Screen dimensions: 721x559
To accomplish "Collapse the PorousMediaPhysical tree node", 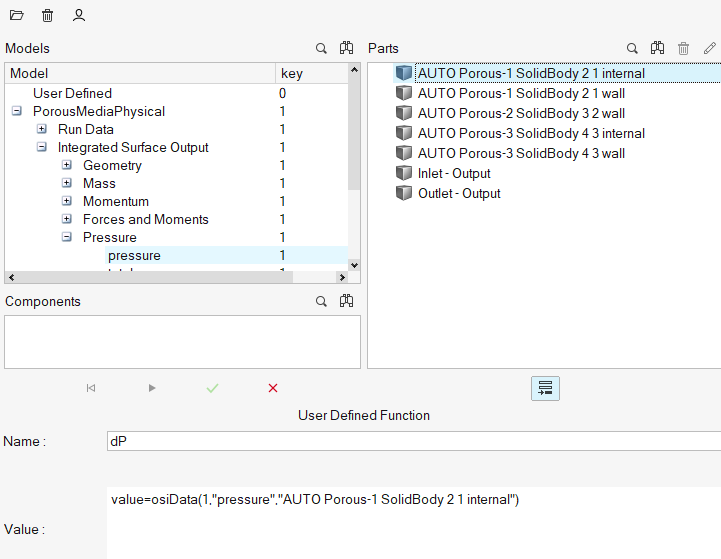I will pos(17,112).
